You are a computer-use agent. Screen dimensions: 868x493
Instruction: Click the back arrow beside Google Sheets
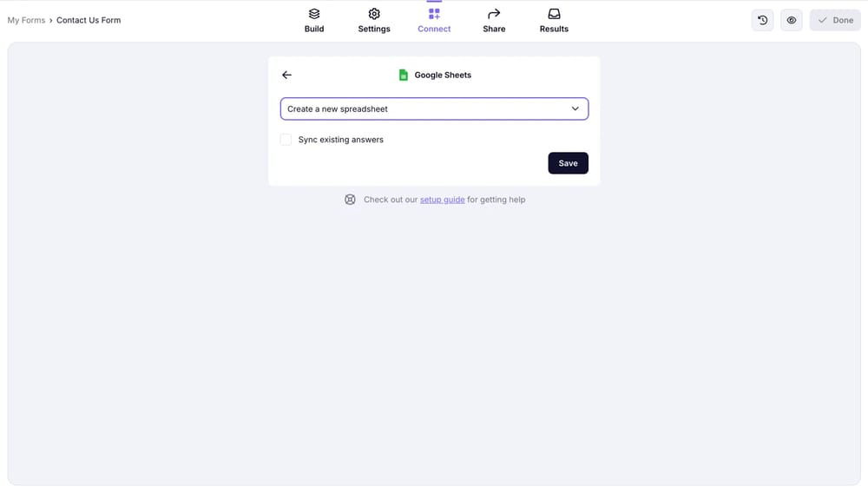click(287, 75)
